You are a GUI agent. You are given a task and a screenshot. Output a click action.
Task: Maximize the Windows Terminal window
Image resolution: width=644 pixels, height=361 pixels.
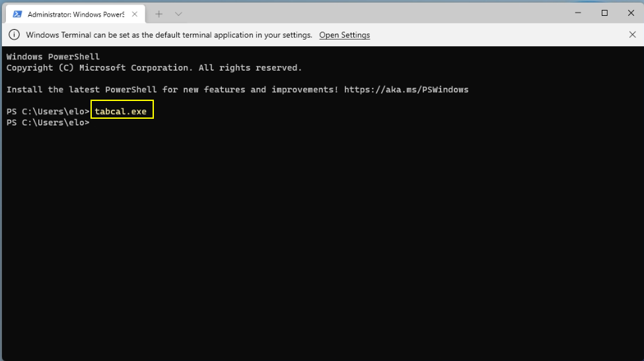tap(604, 13)
